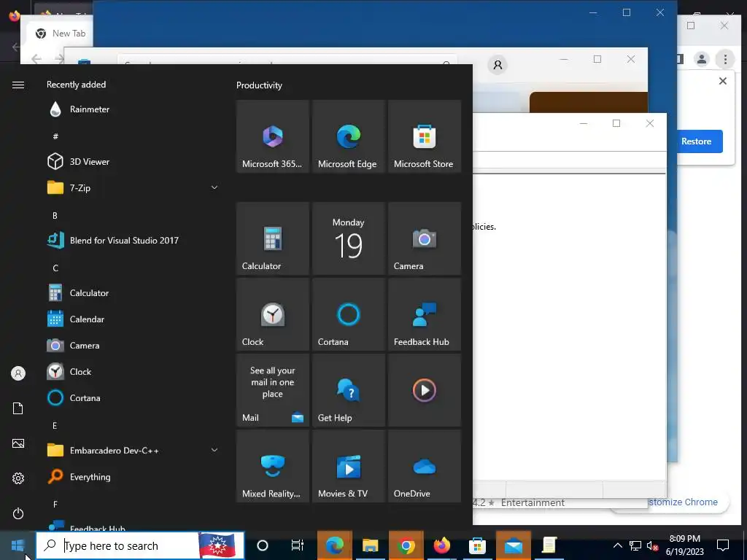Open the Mail tile
This screenshot has width=747, height=560.
point(273,390)
